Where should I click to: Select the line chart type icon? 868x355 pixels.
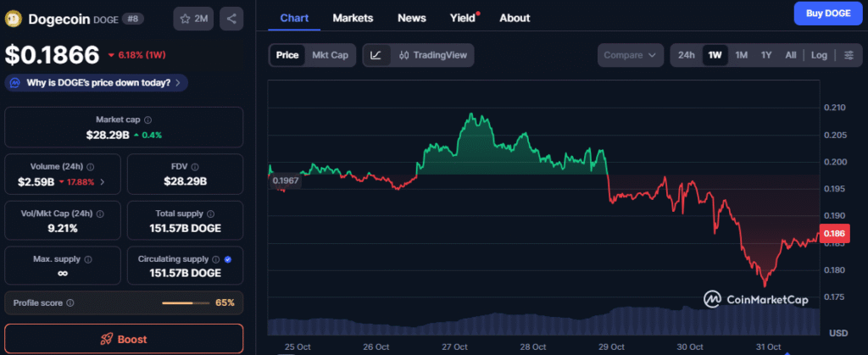(x=376, y=55)
